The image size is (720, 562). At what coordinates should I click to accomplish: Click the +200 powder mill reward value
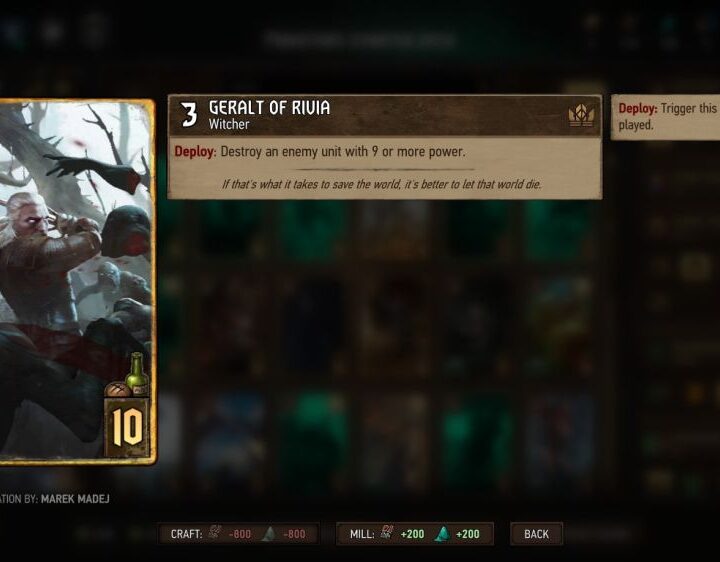pos(467,534)
